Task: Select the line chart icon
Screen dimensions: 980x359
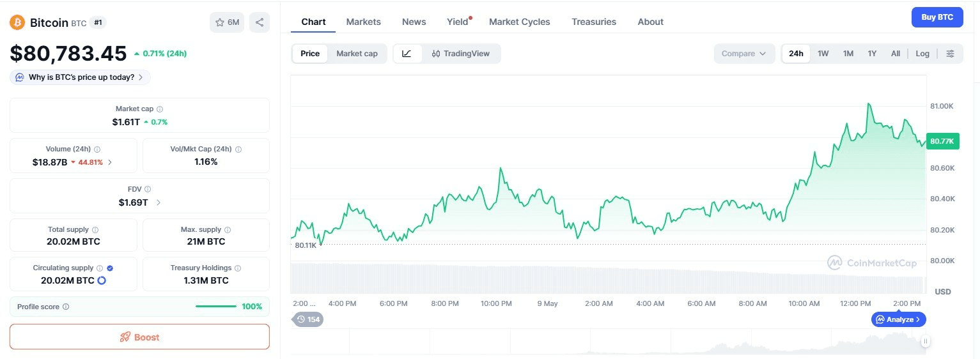Action: (407, 54)
